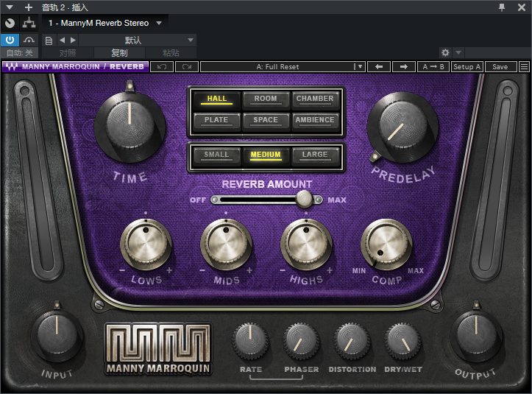Pin the plugin window
The height and width of the screenshot is (394, 532).
click(x=502, y=7)
